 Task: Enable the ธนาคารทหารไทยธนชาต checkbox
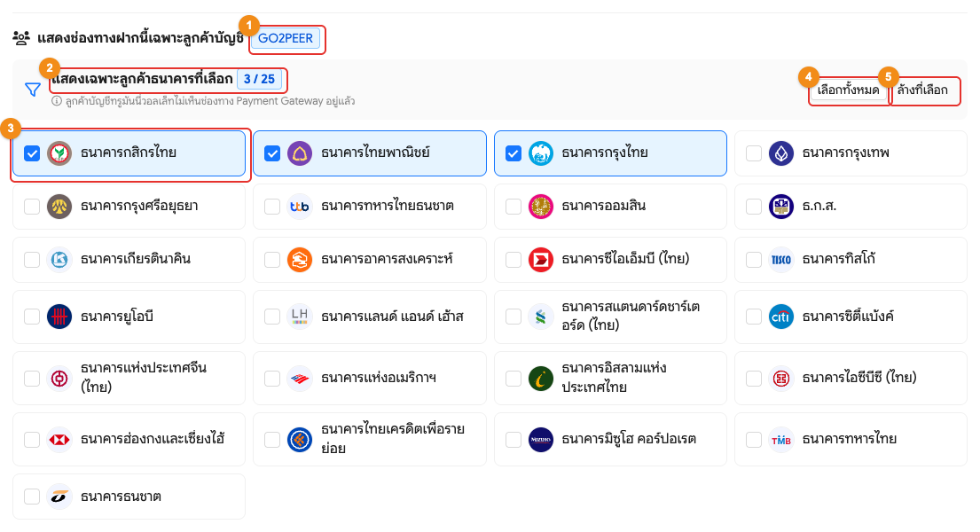[272, 207]
